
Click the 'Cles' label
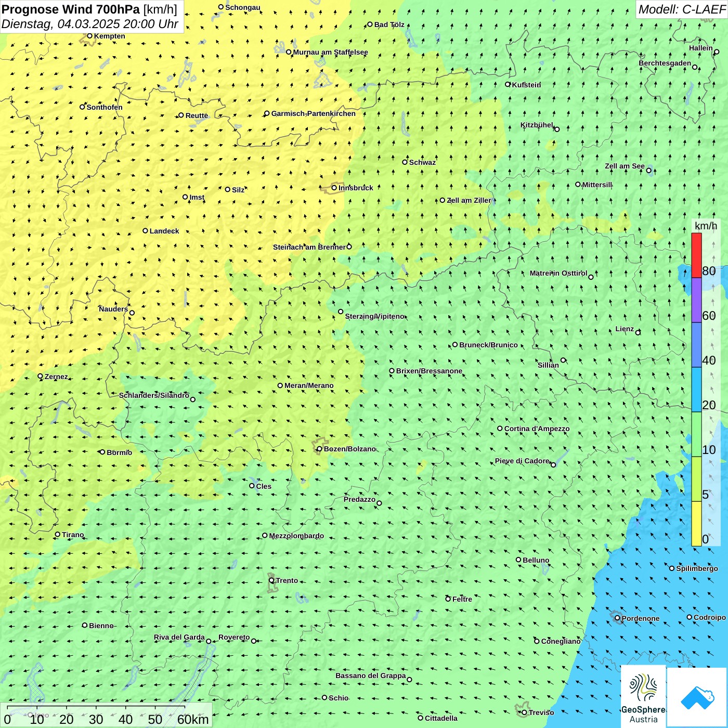pyautogui.click(x=264, y=486)
